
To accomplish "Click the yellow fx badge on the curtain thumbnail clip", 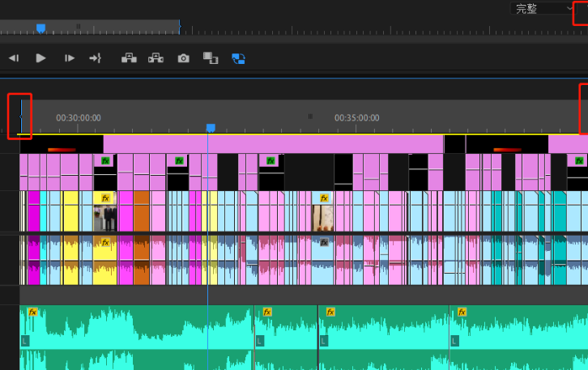I will pyautogui.click(x=324, y=198).
